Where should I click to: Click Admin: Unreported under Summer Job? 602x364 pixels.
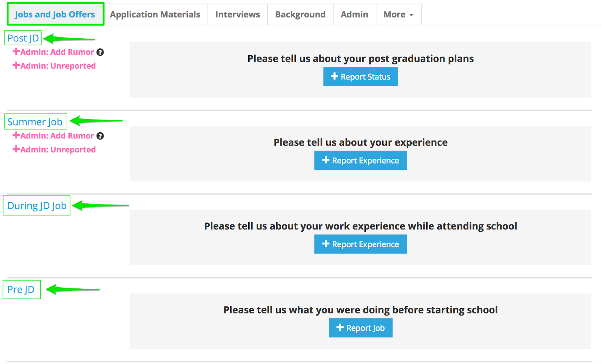[x=54, y=150]
